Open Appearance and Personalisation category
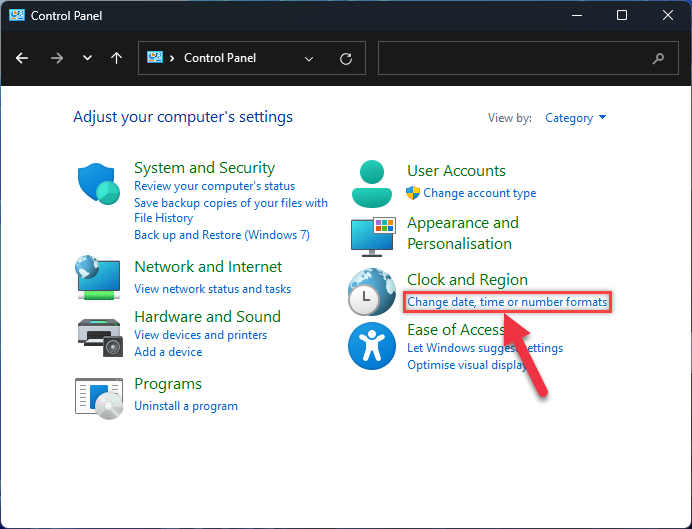The image size is (692, 529). [x=463, y=233]
